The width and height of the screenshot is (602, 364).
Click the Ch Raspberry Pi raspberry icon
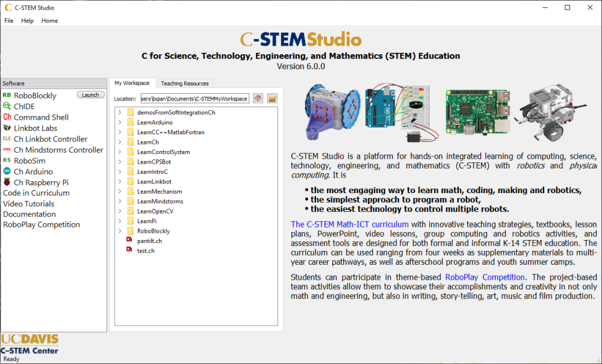click(x=7, y=182)
